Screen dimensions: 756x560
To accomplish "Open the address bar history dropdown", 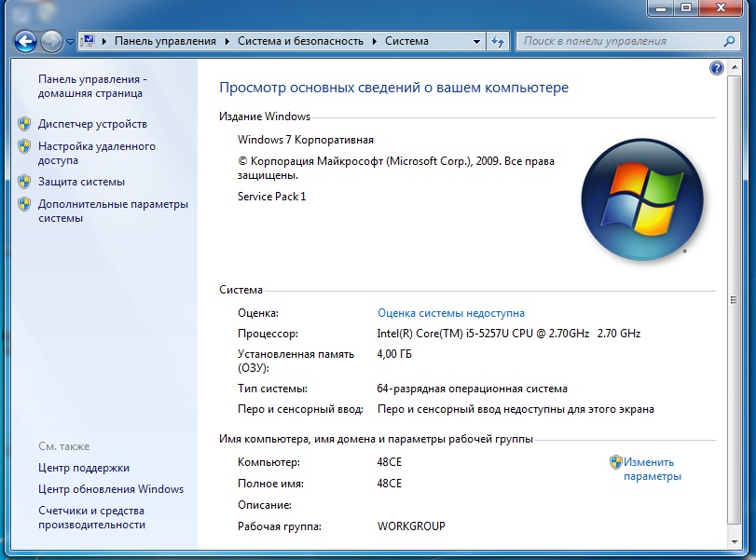I will 476,41.
